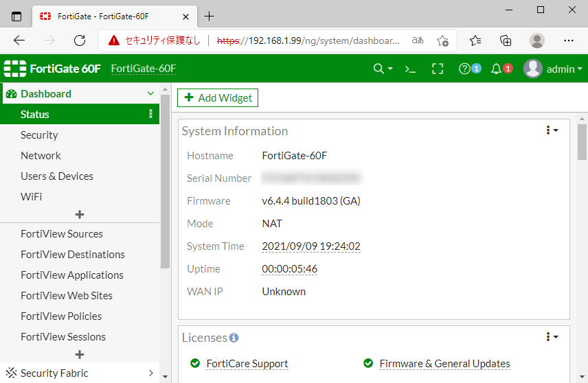Click the sidebar scroll down arrow

point(165,376)
